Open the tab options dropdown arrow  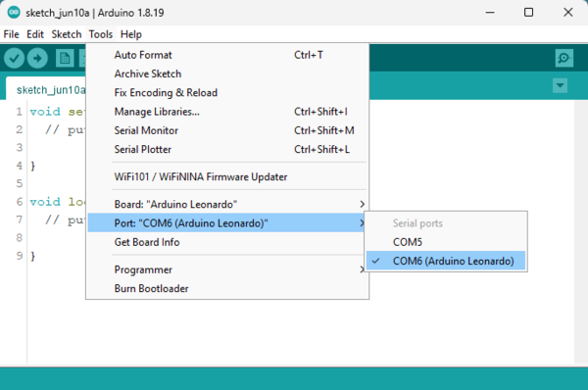(560, 85)
